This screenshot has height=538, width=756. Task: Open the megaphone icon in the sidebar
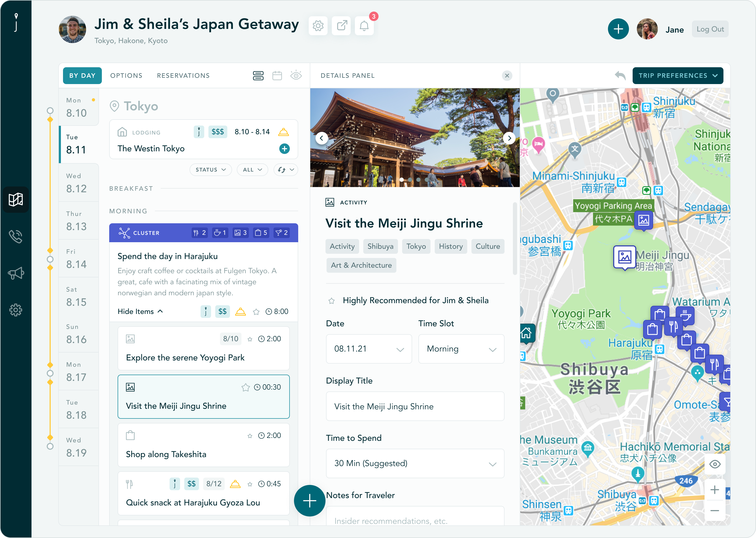(15, 273)
